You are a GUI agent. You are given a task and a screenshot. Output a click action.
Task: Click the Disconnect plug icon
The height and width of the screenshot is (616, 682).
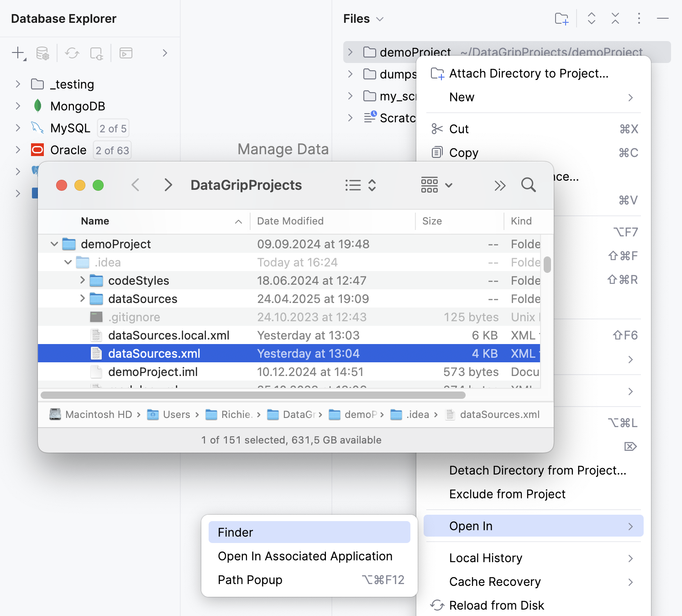(x=96, y=53)
